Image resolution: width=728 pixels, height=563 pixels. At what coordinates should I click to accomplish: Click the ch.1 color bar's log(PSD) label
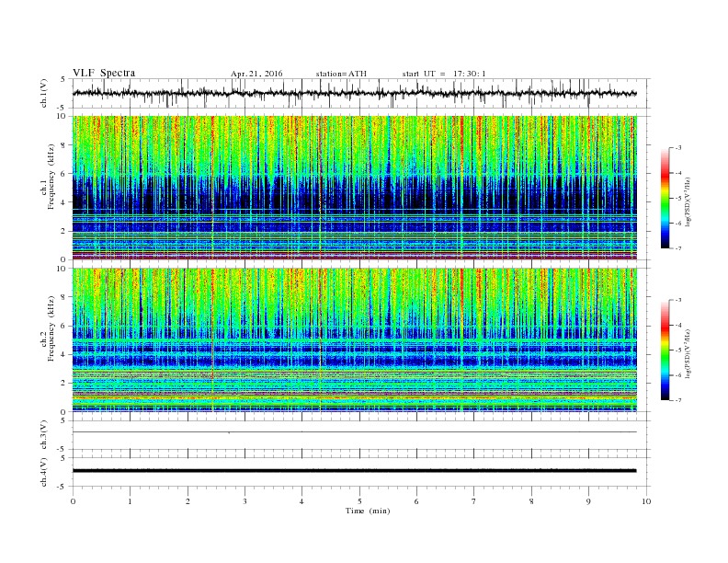688,202
